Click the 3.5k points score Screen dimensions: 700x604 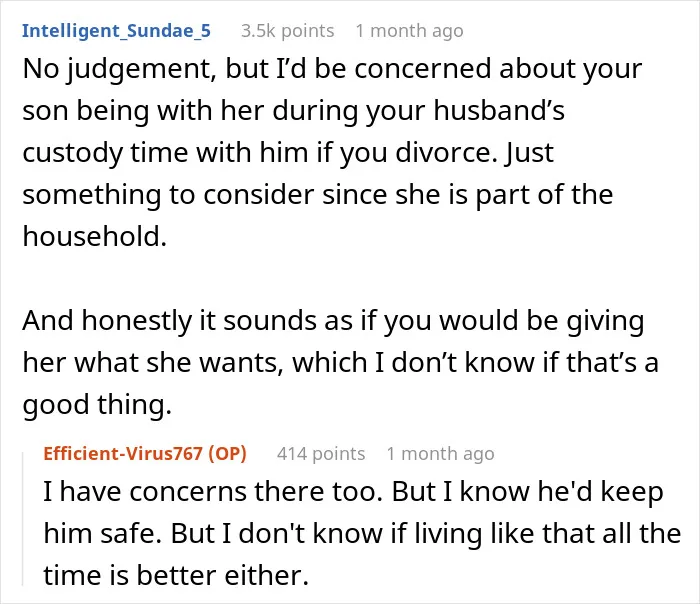coord(288,31)
